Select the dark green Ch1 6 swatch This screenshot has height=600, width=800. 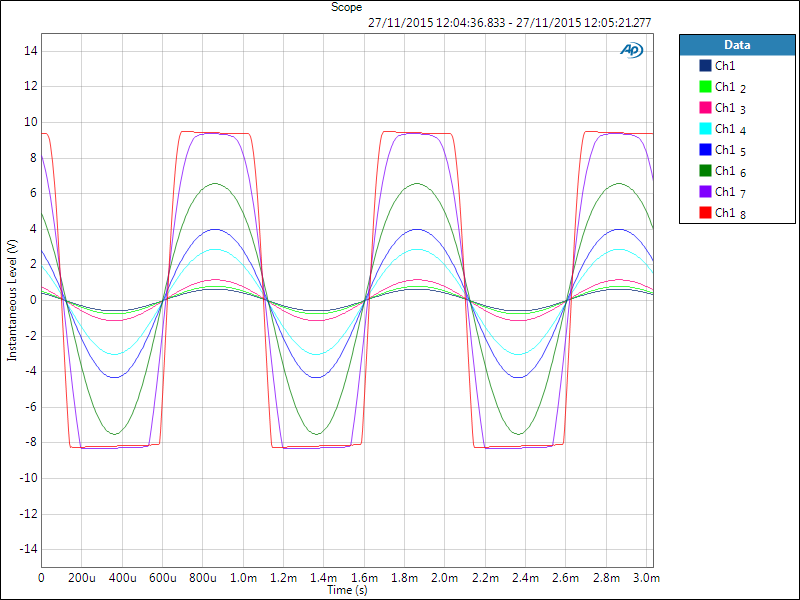705,171
